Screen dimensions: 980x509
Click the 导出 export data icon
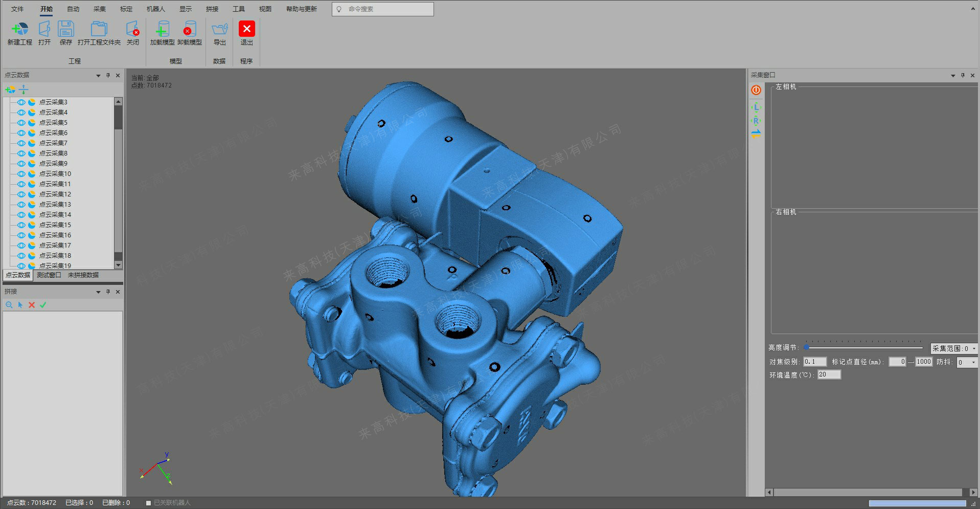[219, 30]
